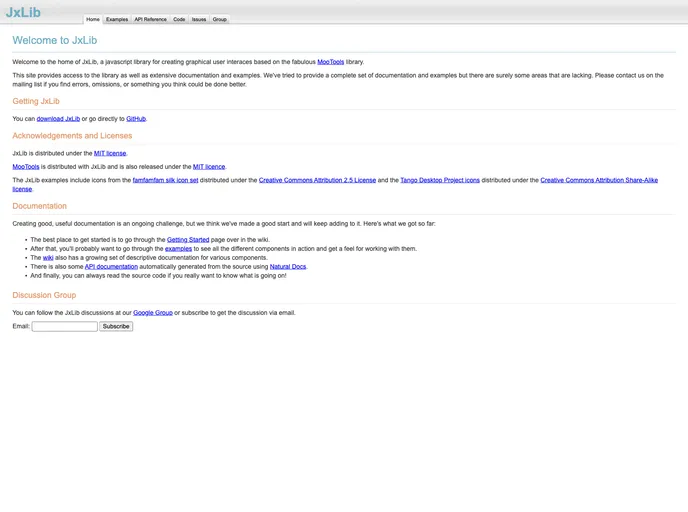Click the Welcome to JxLib heading
The height and width of the screenshot is (512, 688).
[x=55, y=40]
